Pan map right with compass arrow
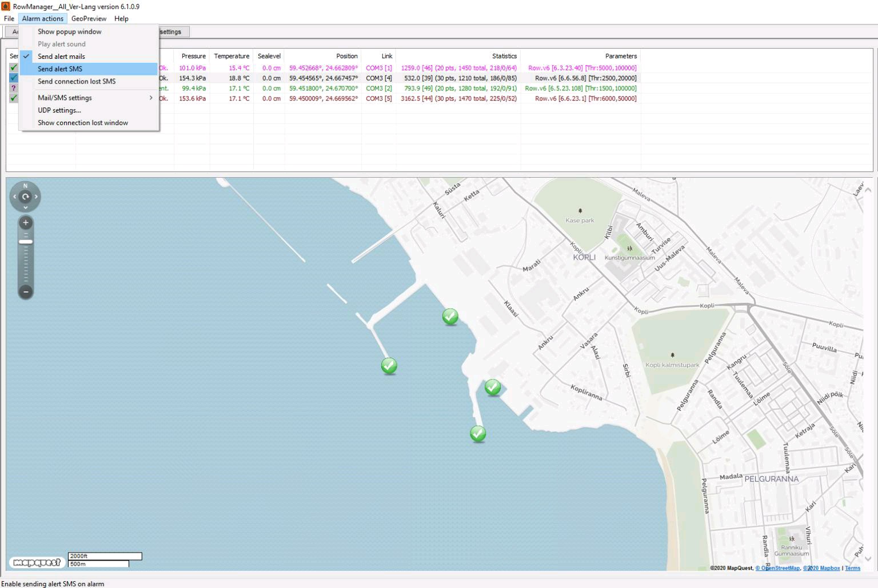Image resolution: width=878 pixels, height=588 pixels. pos(36,197)
